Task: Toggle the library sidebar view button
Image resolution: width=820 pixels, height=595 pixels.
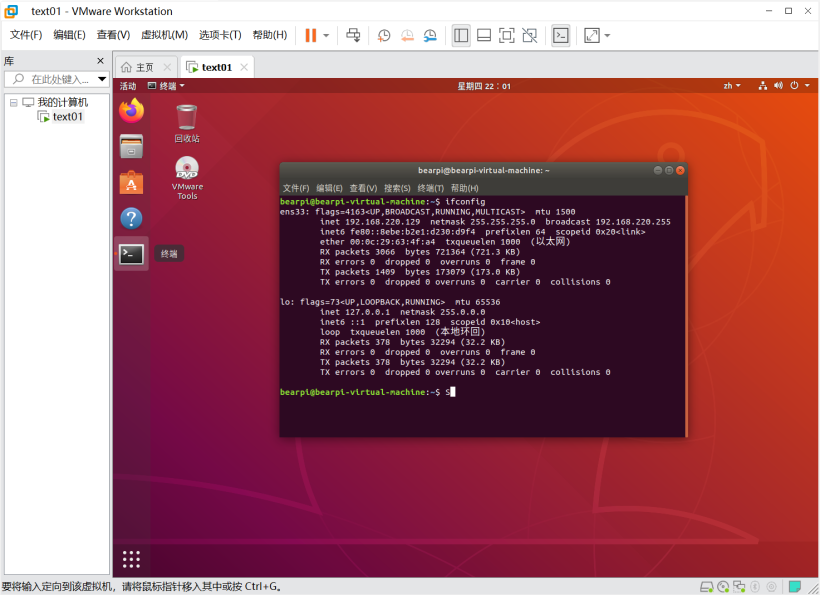Action: pyautogui.click(x=461, y=35)
